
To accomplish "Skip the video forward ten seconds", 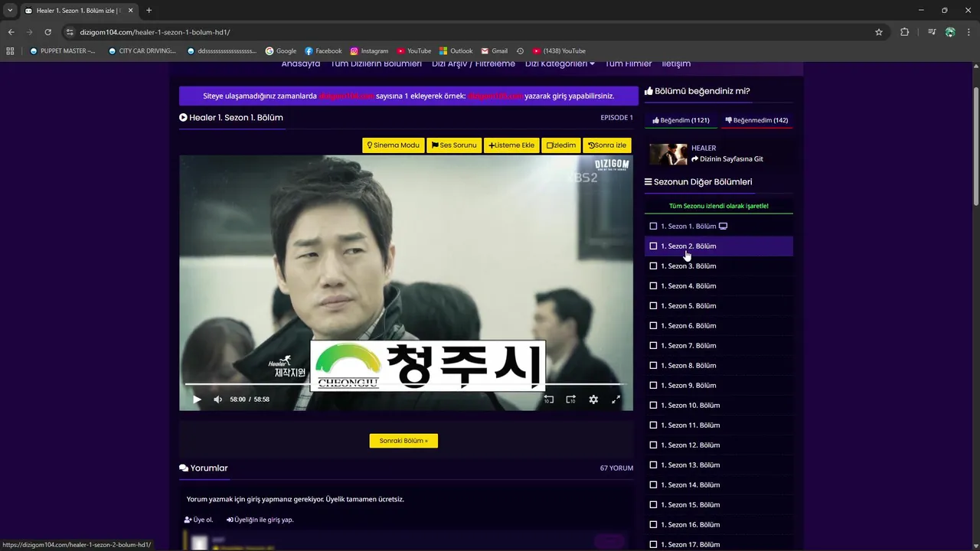I will (x=570, y=399).
